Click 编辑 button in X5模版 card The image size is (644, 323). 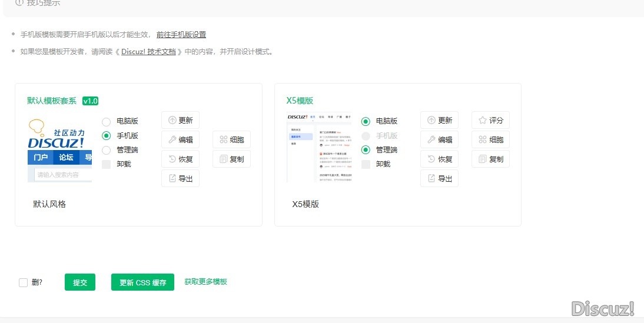pyautogui.click(x=440, y=139)
